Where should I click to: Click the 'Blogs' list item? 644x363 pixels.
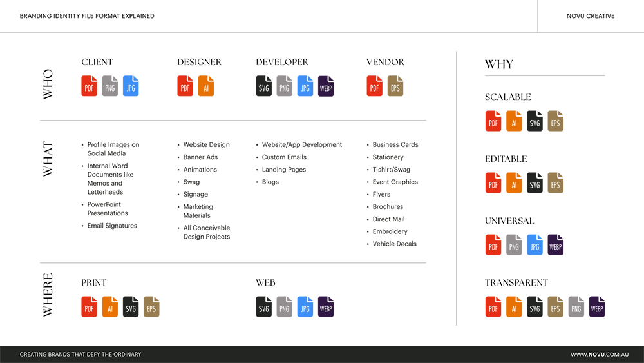point(270,182)
